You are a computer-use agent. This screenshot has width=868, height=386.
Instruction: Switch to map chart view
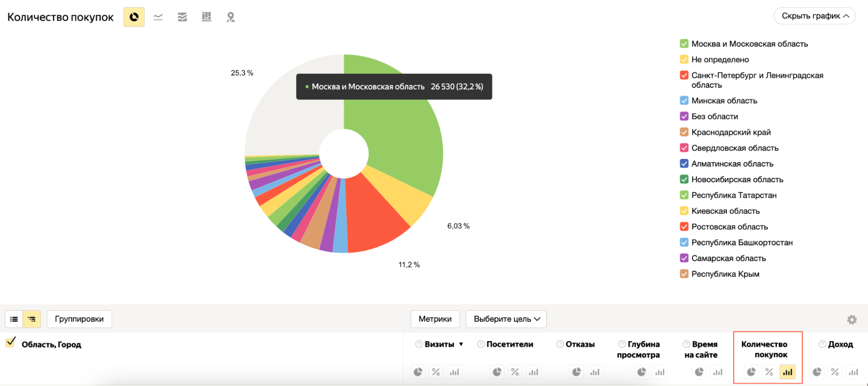tap(231, 17)
